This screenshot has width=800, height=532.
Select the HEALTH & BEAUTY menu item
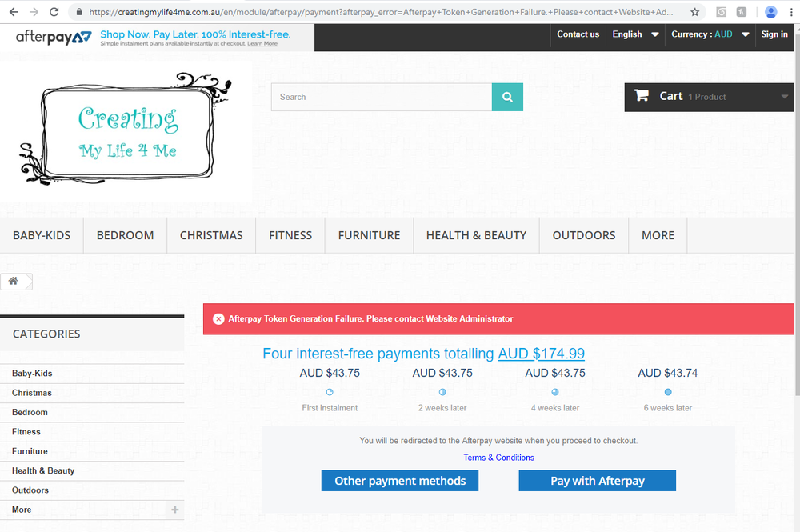click(x=476, y=234)
